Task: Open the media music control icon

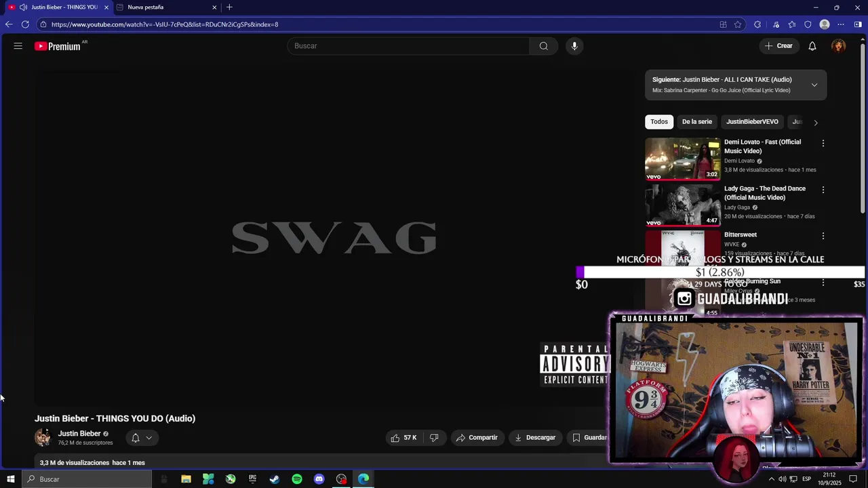Action: coord(776,24)
